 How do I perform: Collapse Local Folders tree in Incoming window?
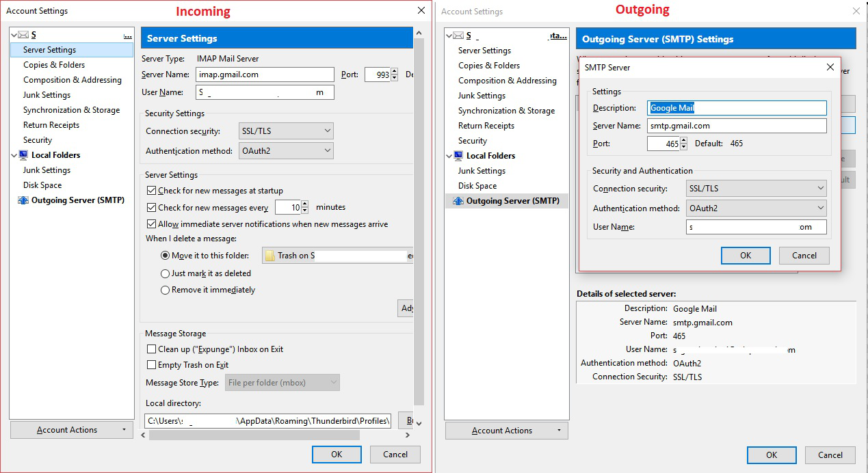[14, 155]
